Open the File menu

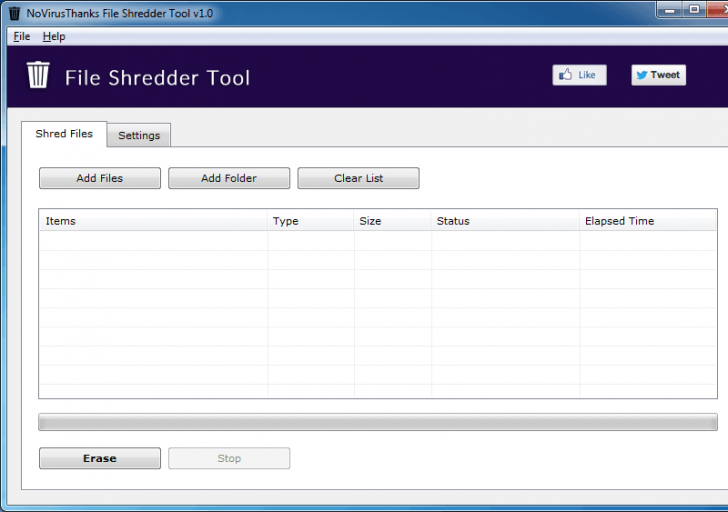click(22, 36)
